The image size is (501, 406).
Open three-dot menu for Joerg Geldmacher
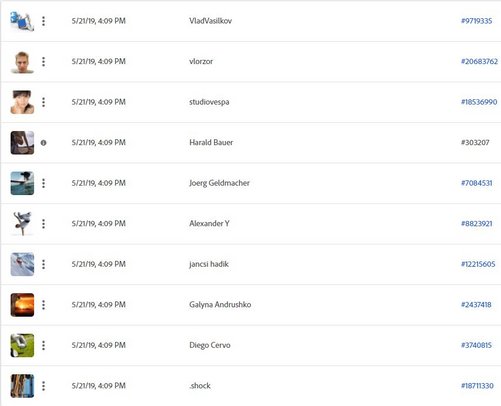click(x=43, y=183)
